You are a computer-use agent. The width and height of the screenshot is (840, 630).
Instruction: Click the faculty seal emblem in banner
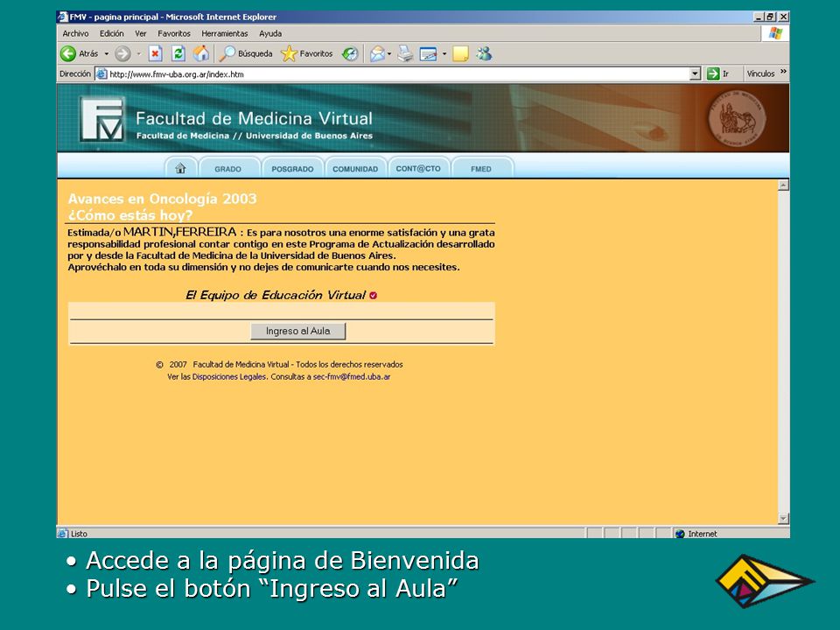point(737,118)
